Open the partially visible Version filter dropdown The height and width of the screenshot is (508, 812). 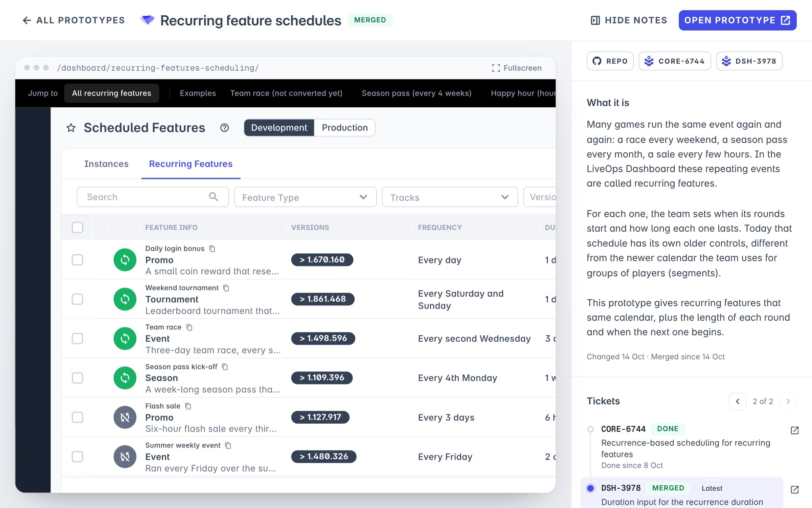click(x=540, y=197)
